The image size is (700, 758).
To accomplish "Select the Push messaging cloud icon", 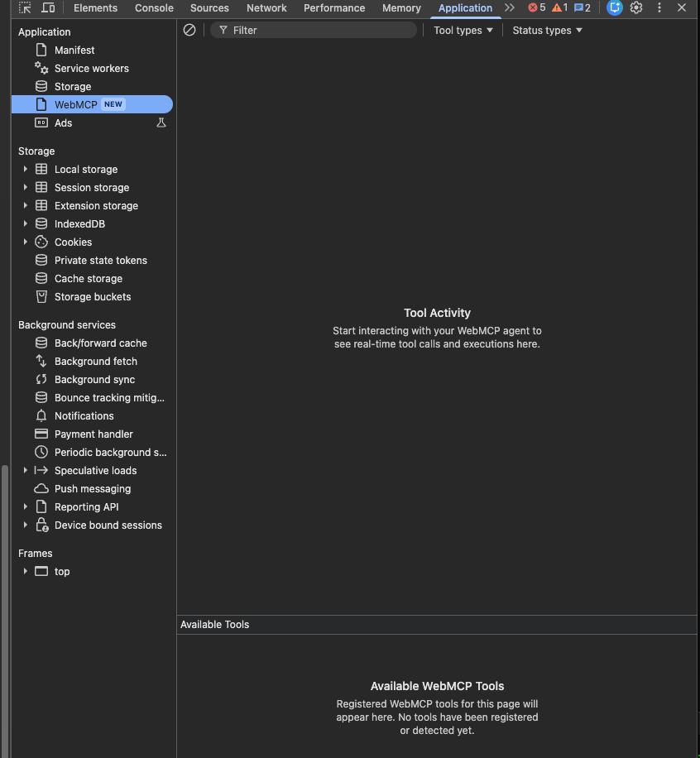I will tap(41, 489).
